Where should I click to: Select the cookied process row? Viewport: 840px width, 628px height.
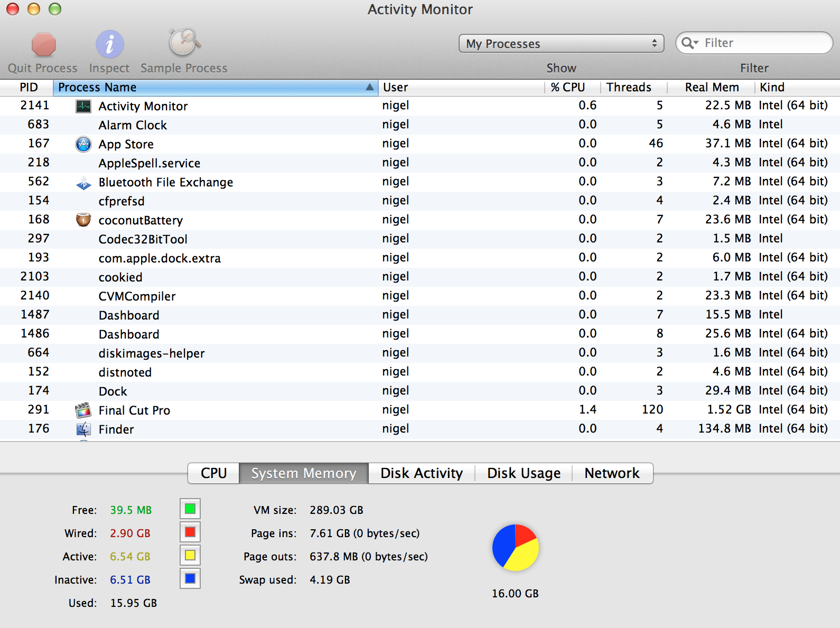point(420,277)
